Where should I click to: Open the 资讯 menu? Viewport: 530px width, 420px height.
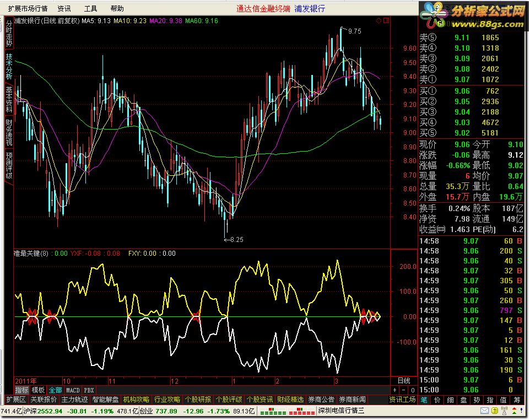[x=64, y=8]
